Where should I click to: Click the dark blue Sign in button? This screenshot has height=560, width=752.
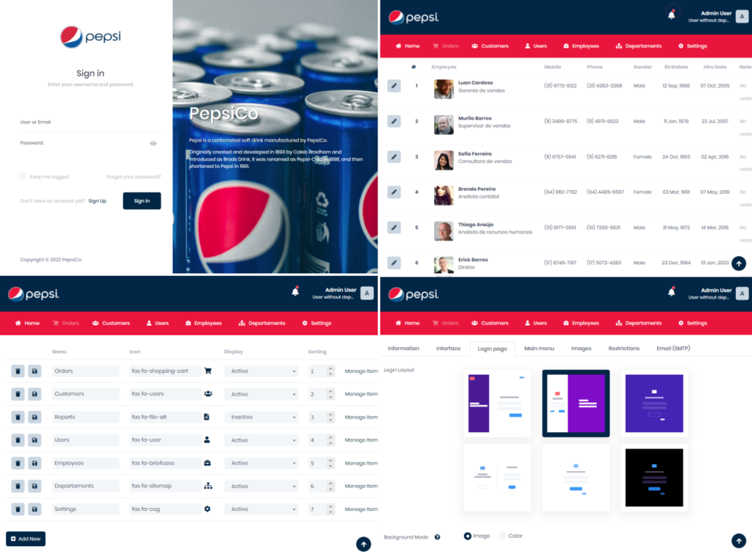pos(142,201)
